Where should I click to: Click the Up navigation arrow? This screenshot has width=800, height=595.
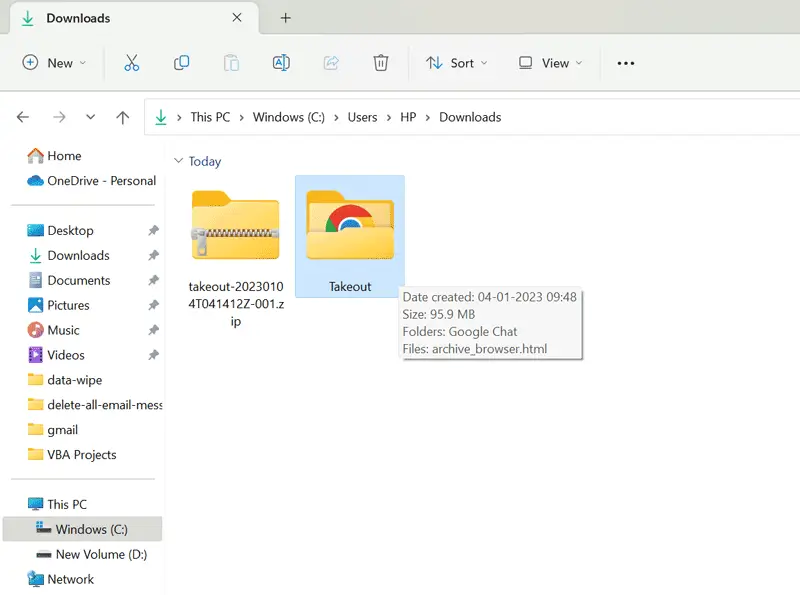tap(122, 117)
